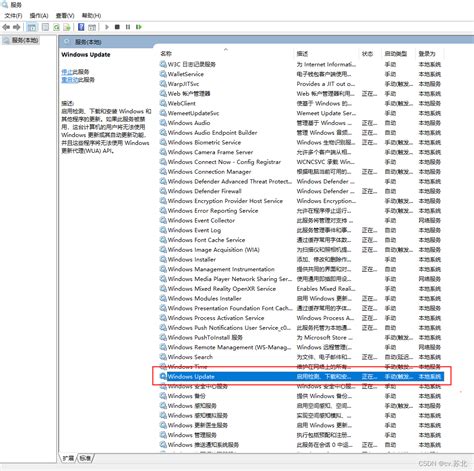Open the 文件(F) menu
This screenshot has width=474, height=471.
click(x=13, y=16)
